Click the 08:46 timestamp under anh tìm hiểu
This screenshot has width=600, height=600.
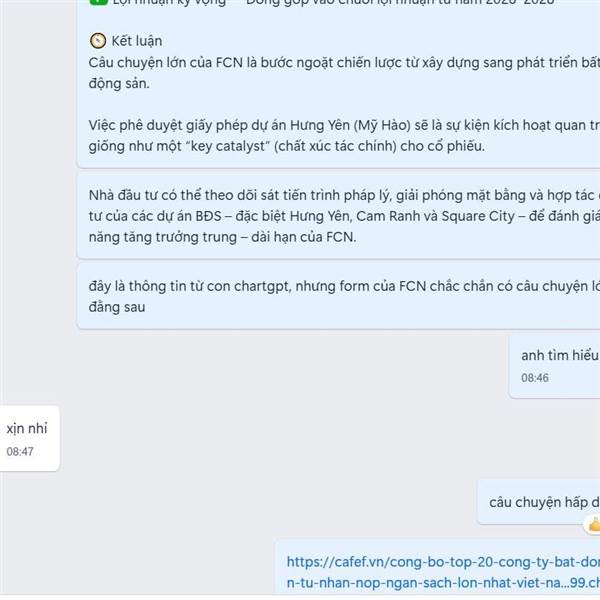point(535,378)
